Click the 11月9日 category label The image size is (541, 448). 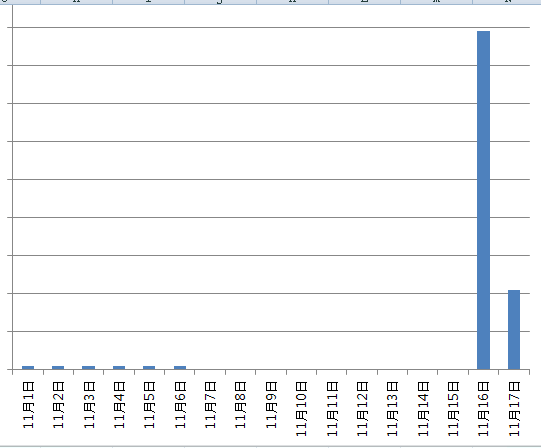click(x=271, y=405)
